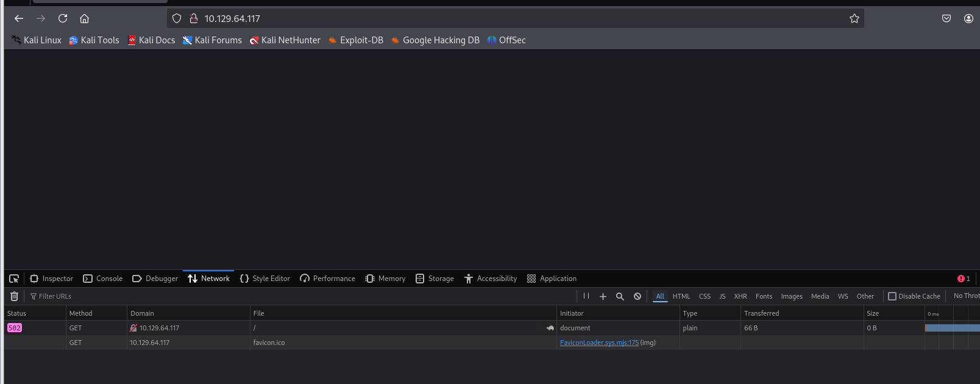This screenshot has width=980, height=384.
Task: Reload the current page
Action: point(63,19)
